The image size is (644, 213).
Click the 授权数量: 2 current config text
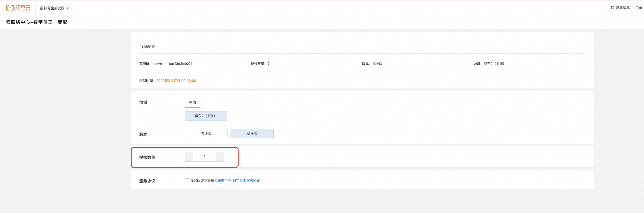[260, 64]
